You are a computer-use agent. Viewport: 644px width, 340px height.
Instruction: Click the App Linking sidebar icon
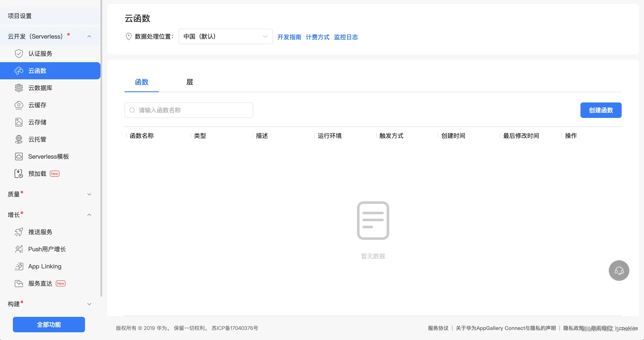tap(19, 266)
